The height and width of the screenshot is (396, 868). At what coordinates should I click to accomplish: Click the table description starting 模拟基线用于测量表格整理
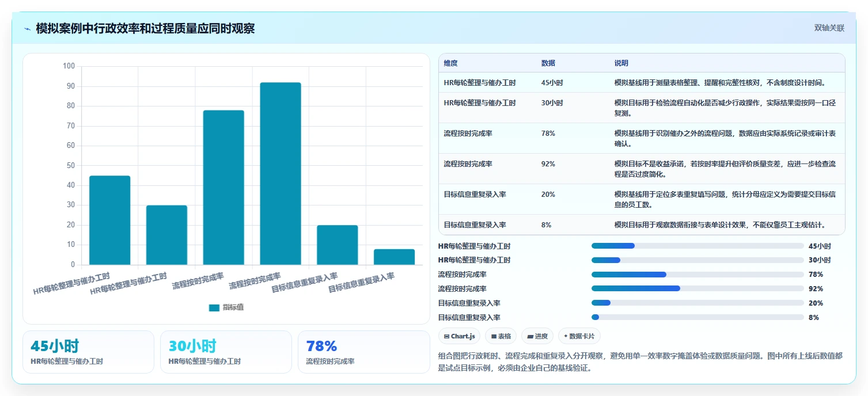pyautogui.click(x=720, y=83)
